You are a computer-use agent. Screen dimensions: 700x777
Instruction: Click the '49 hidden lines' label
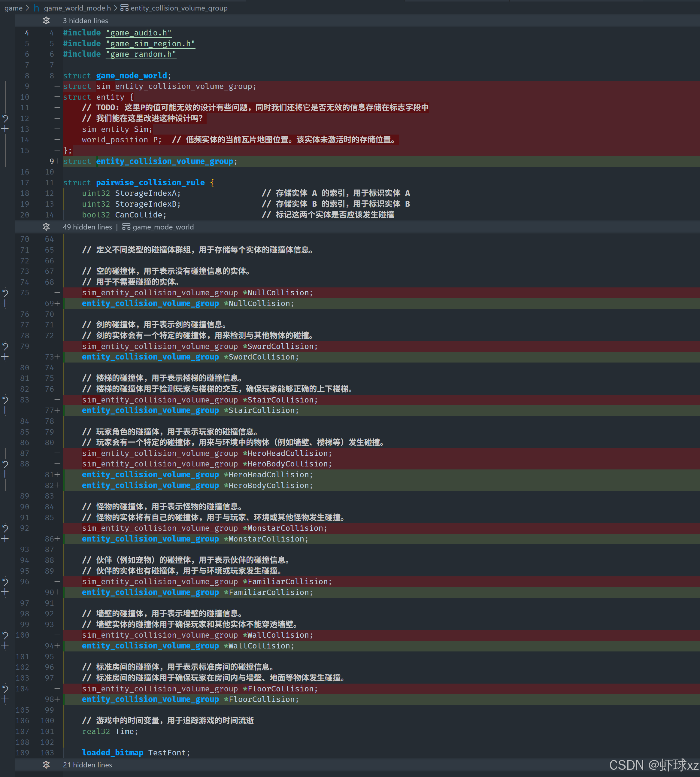(x=87, y=227)
